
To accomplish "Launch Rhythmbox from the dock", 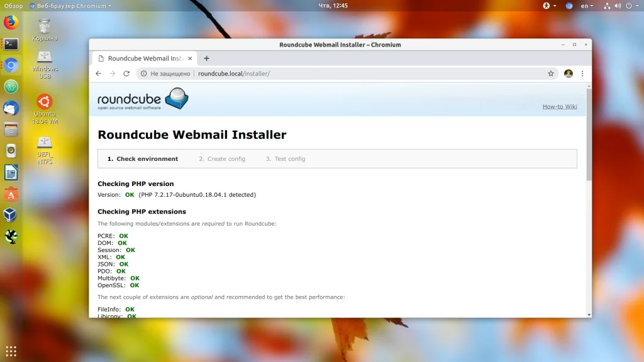I will click(x=11, y=151).
